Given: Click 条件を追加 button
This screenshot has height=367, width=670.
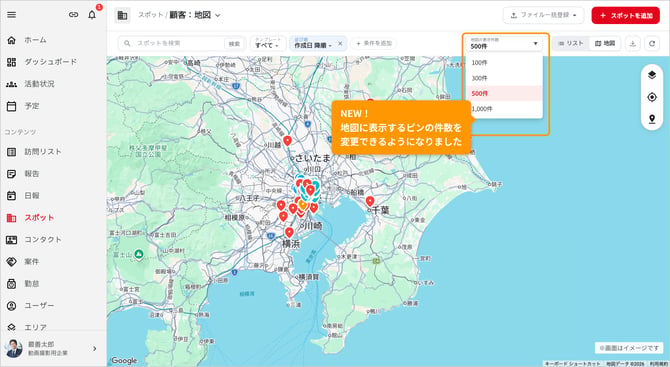Looking at the screenshot, I should click(x=374, y=43).
